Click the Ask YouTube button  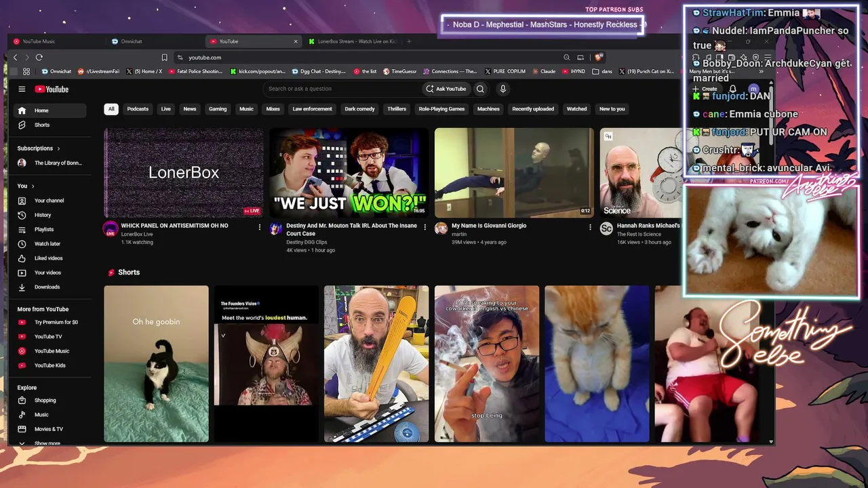pyautogui.click(x=446, y=89)
